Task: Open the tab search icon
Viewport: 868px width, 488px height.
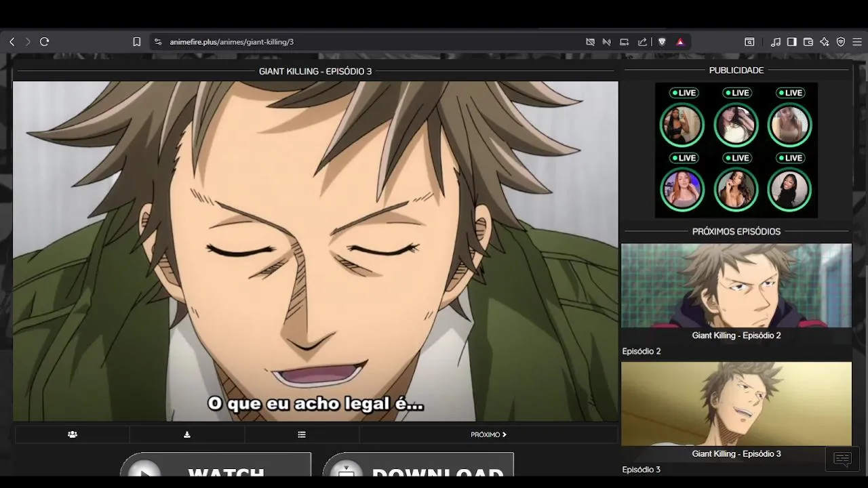Action: (x=749, y=42)
